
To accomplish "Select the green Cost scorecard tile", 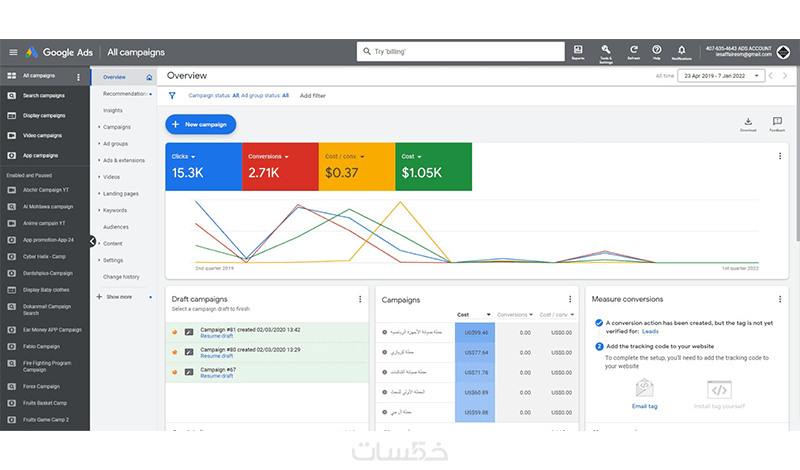I will pyautogui.click(x=434, y=167).
